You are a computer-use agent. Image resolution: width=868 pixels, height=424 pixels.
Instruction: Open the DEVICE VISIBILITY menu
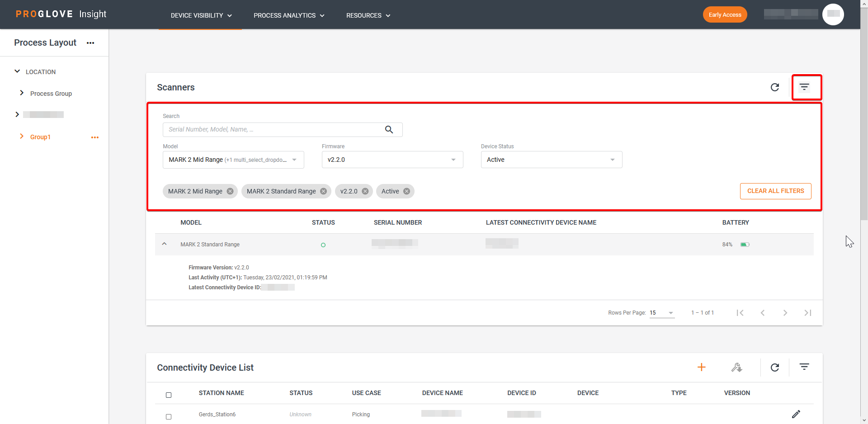(201, 15)
